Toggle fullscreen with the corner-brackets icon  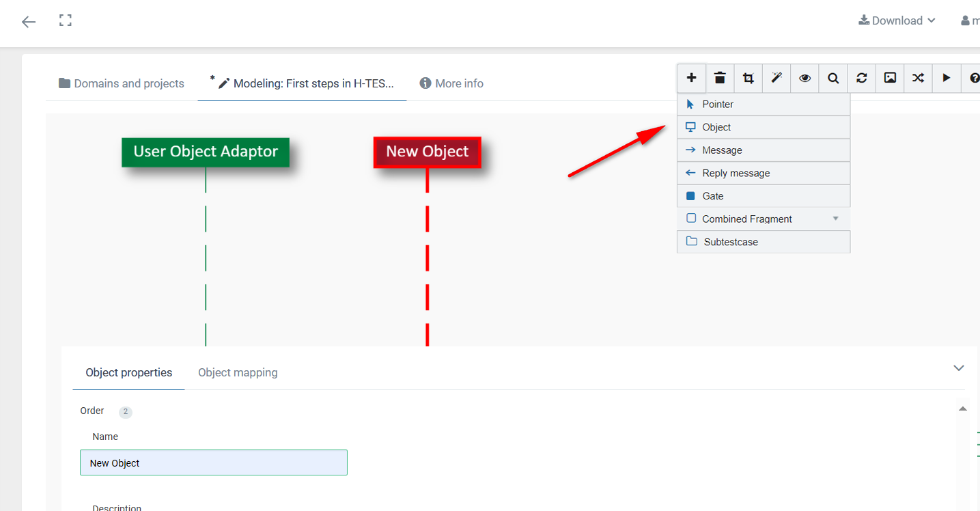[x=66, y=20]
